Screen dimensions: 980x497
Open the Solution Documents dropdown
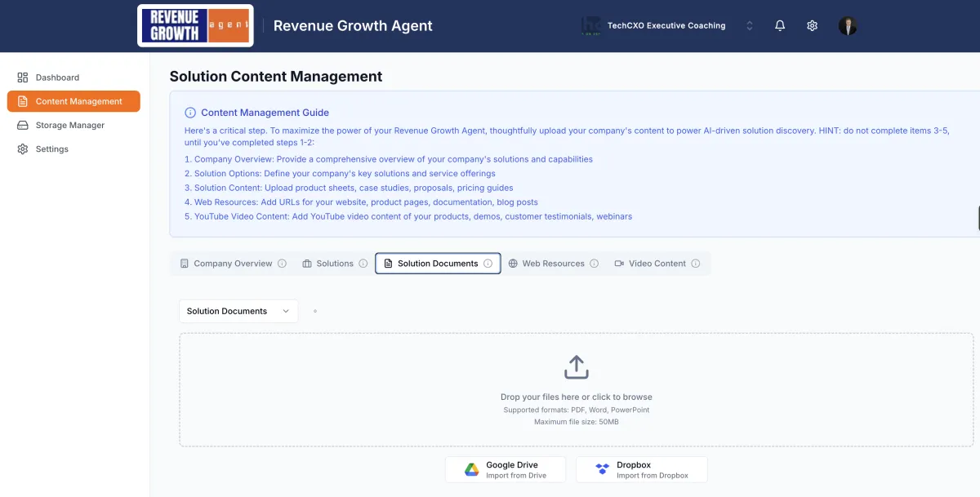(x=238, y=311)
